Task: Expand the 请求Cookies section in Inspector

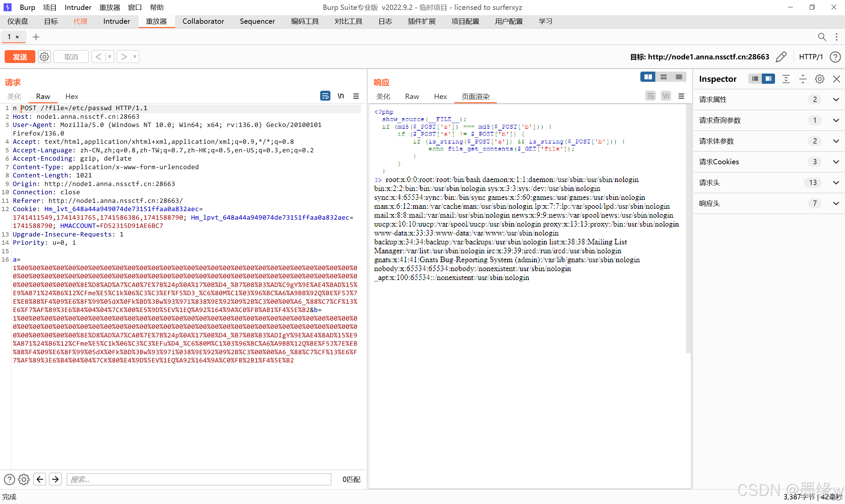Action: (836, 162)
